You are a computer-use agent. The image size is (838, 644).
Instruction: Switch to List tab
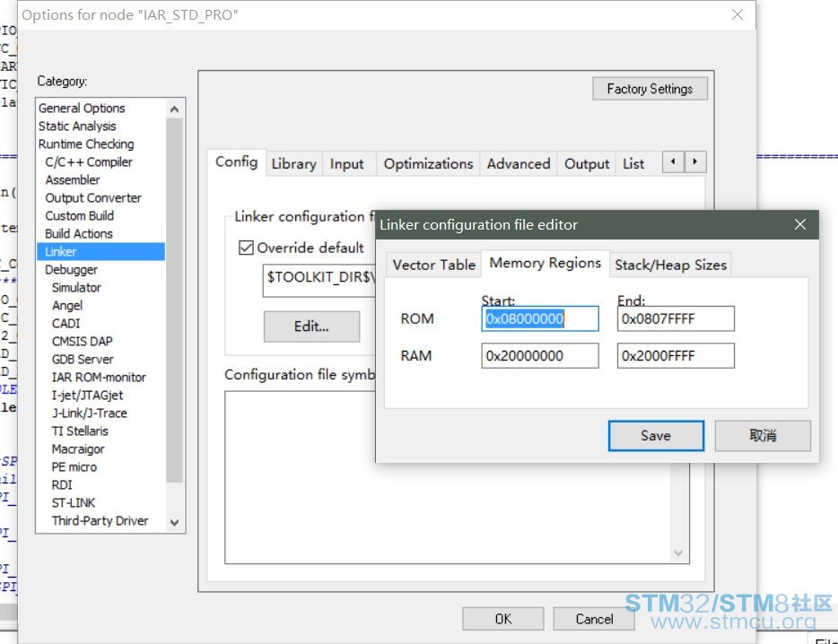[633, 163]
